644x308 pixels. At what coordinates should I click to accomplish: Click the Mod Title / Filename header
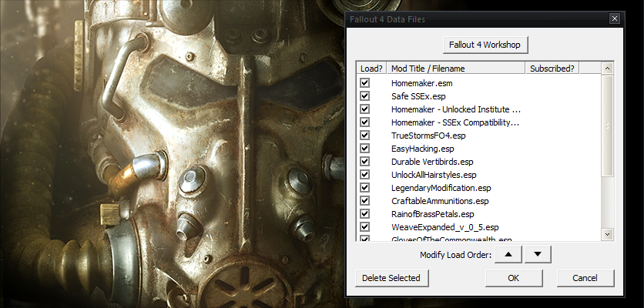tap(456, 69)
